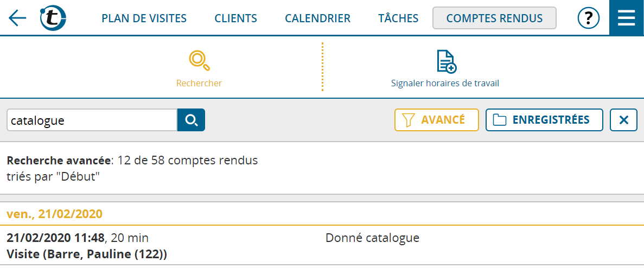Screen dimensions: 644x268
Task: Switch to the Clients tab
Action: click(235, 18)
